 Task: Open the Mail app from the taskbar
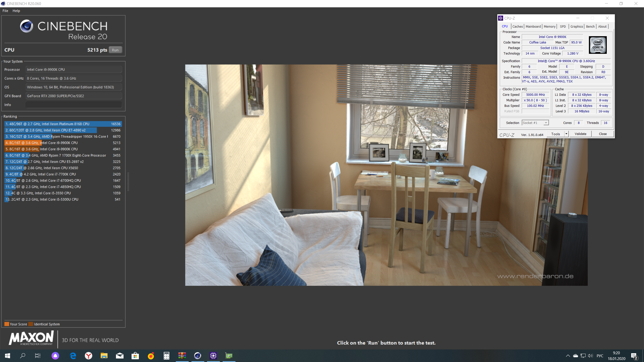(120, 355)
